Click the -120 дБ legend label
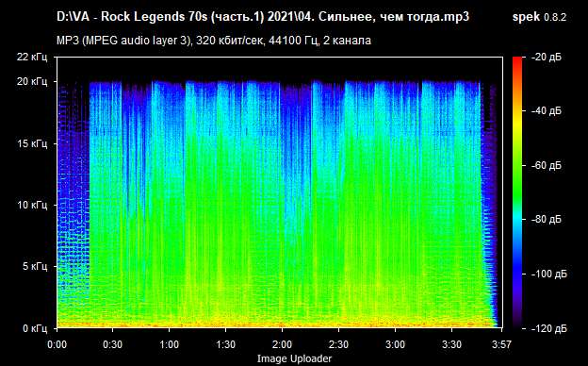This screenshot has height=366, width=588. click(549, 328)
